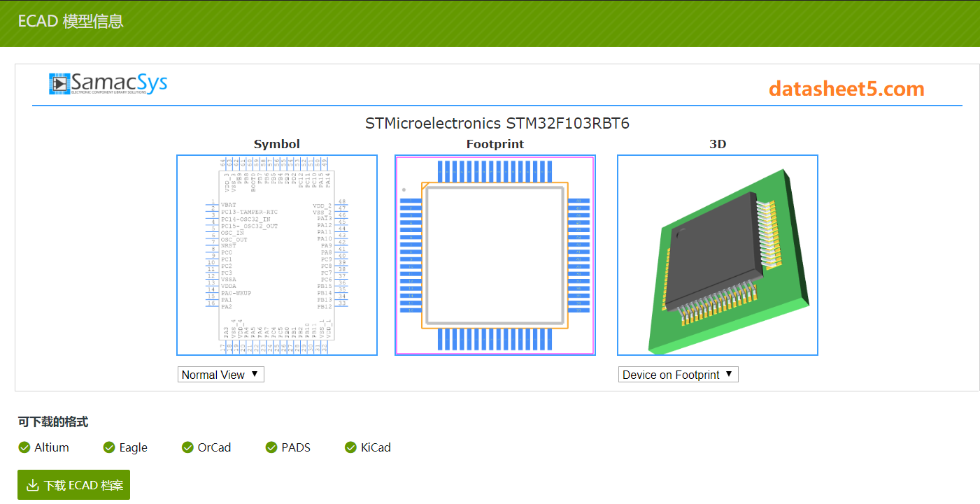980x504 pixels.
Task: Open the Symbol preview thumbnail
Action: (277, 255)
